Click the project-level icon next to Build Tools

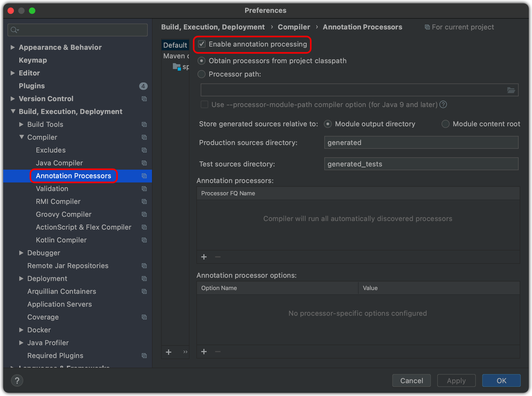(144, 124)
